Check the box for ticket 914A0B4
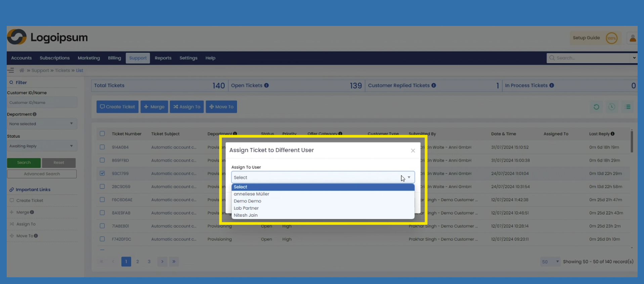Screen dimensions: 644x284 [102, 147]
